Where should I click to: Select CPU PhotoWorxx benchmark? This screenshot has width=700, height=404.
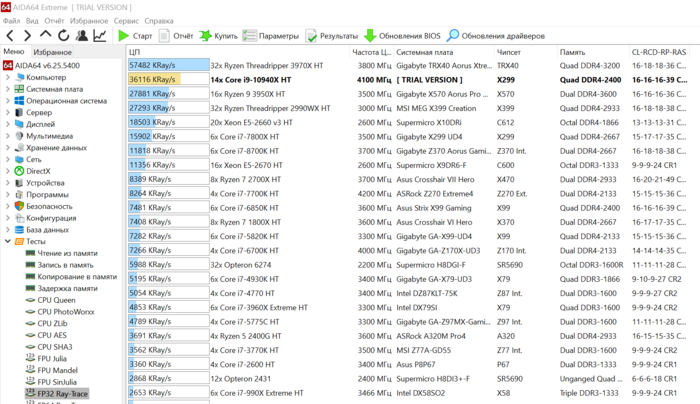(60, 312)
